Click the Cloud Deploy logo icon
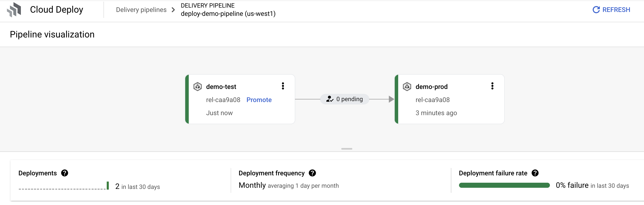 [14, 10]
